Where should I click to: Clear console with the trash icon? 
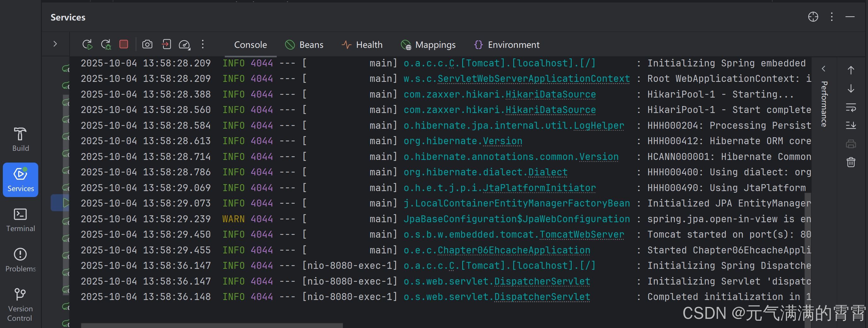[851, 162]
